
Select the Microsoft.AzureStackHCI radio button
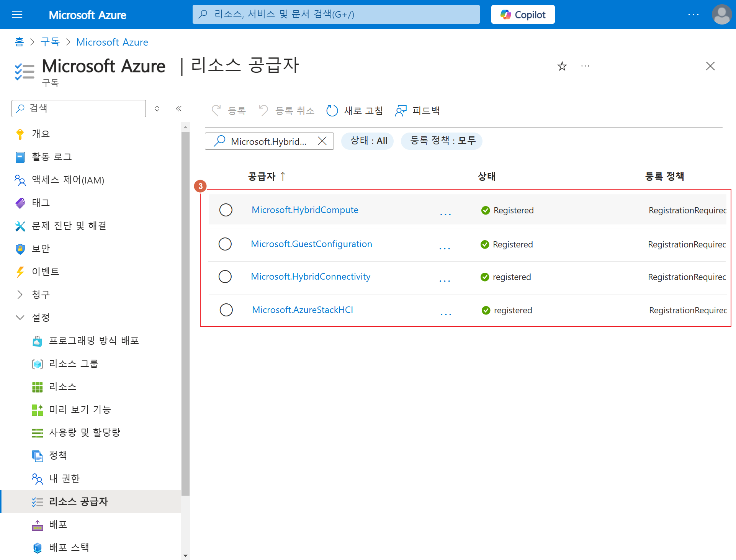coord(226,310)
